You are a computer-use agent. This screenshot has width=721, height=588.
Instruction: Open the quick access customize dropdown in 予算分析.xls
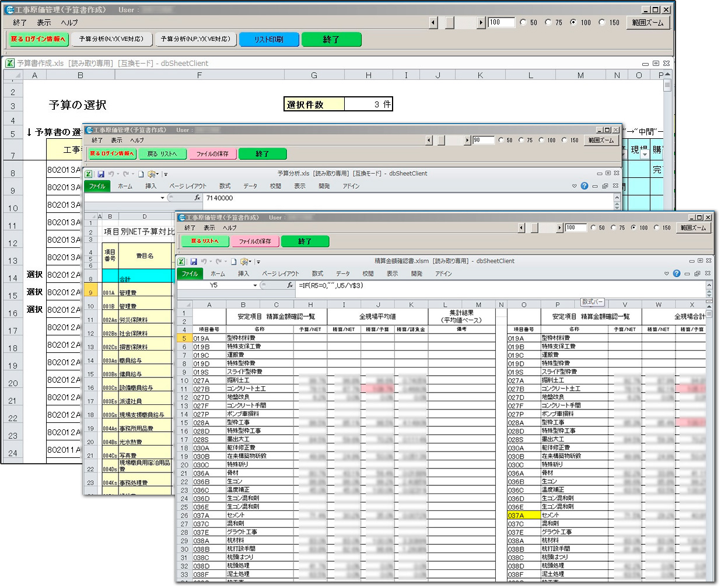pos(166,174)
